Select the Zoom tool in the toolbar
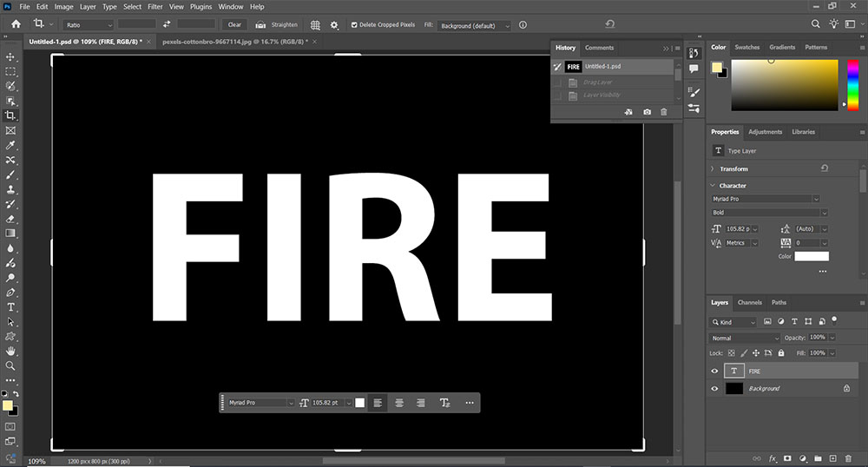 tap(10, 365)
